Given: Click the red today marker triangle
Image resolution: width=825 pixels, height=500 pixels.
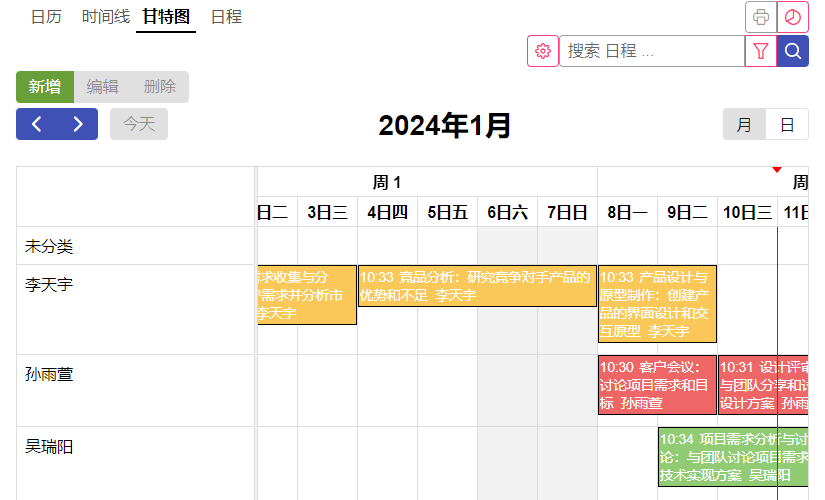Looking at the screenshot, I should [777, 170].
